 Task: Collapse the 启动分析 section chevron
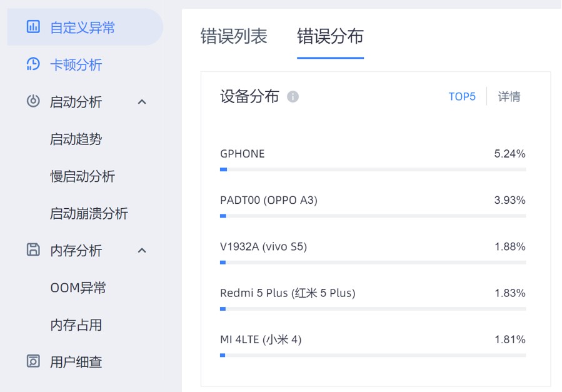pos(142,102)
